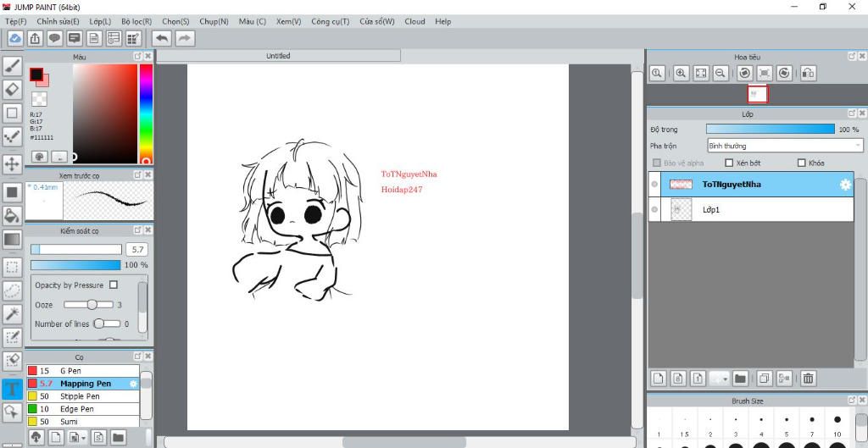Open Mapping Pen brush settings gear
868x448 pixels.
(133, 384)
